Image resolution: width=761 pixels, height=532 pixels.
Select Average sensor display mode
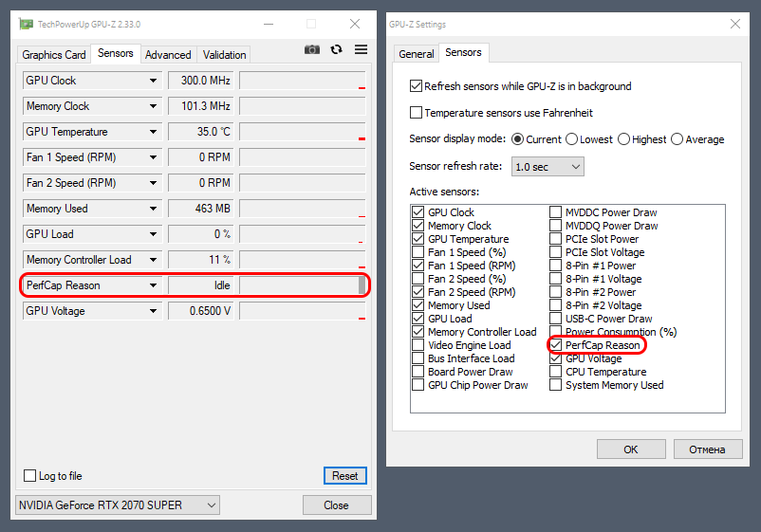677,139
